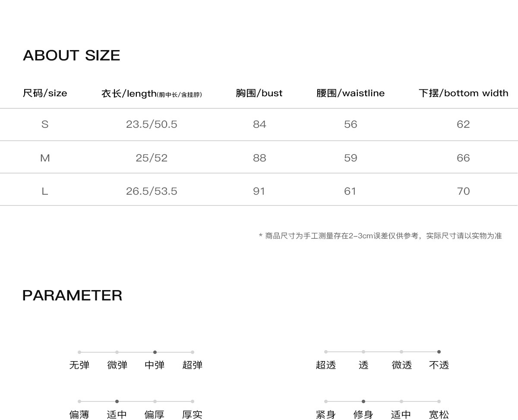
Task: Click the 微透 transparency label
Action: coord(401,365)
